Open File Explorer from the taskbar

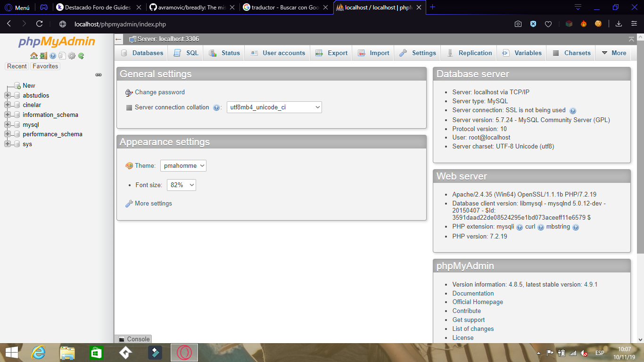click(67, 353)
